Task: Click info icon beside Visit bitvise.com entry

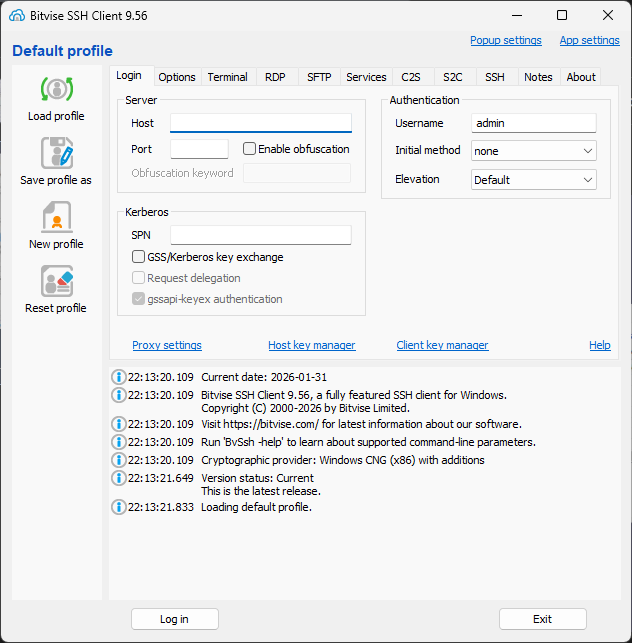Action: tap(119, 424)
